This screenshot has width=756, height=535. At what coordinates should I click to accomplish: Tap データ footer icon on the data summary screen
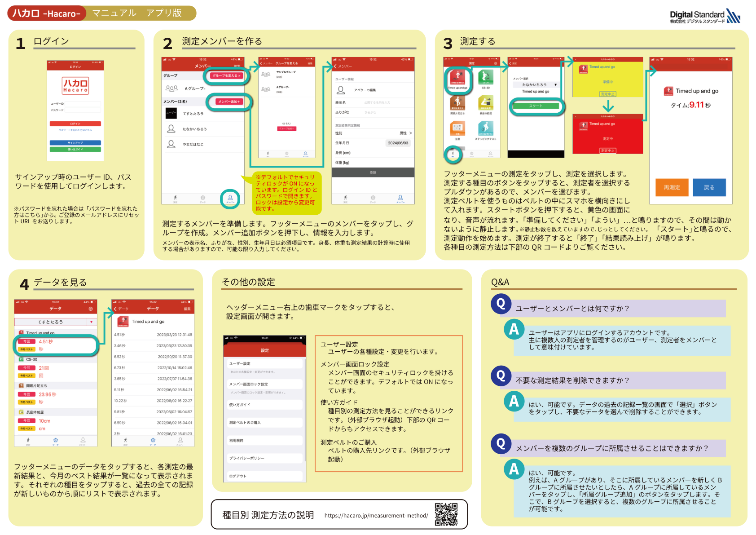(x=56, y=441)
